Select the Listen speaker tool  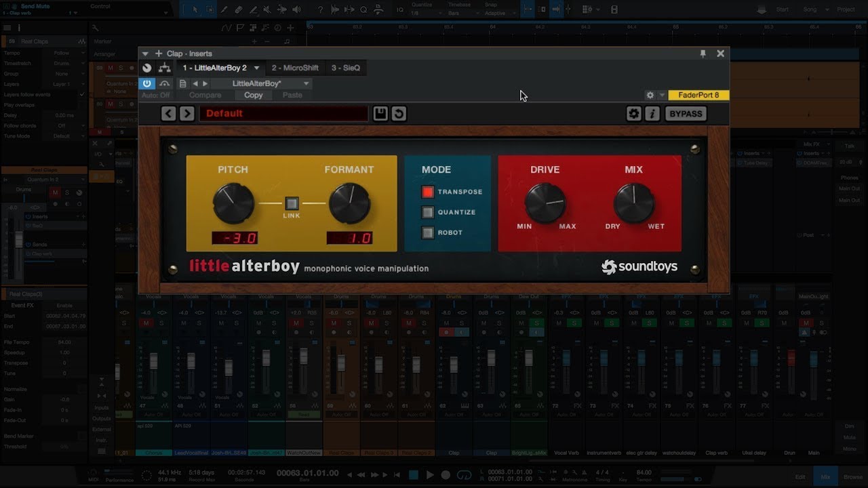[296, 9]
